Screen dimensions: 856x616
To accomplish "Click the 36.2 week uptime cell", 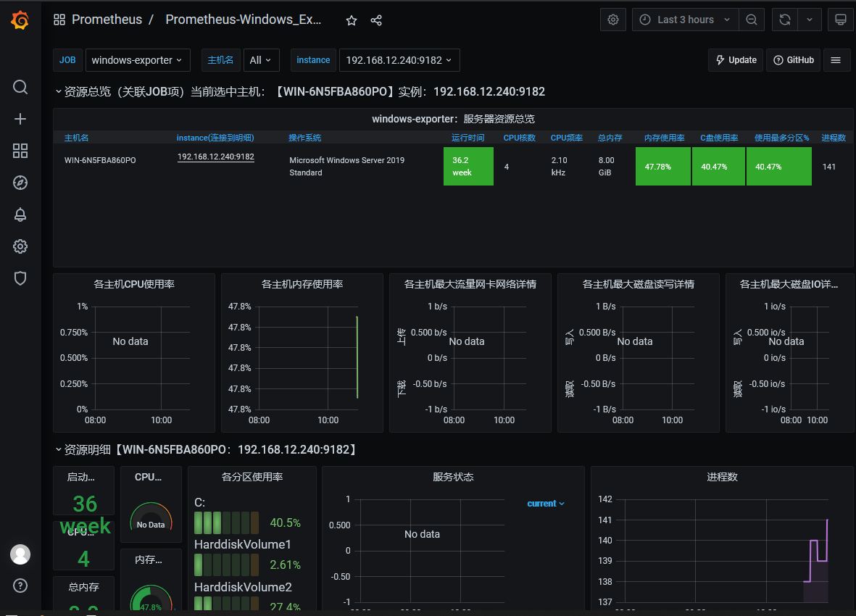I will pyautogui.click(x=468, y=167).
